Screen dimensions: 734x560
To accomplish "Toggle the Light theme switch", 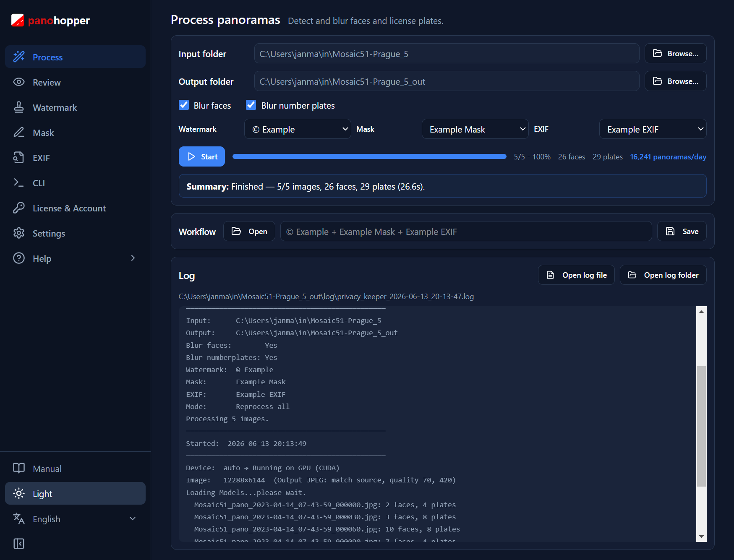I will click(75, 493).
